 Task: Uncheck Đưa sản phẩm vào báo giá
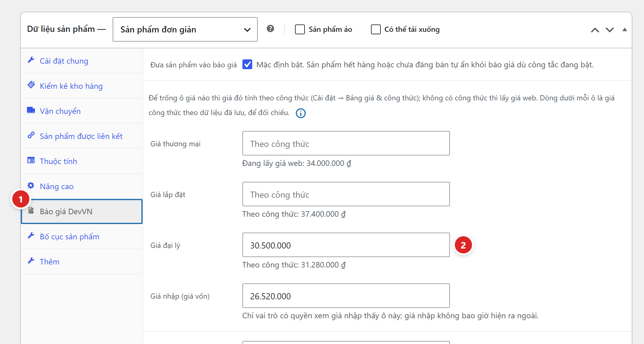247,65
